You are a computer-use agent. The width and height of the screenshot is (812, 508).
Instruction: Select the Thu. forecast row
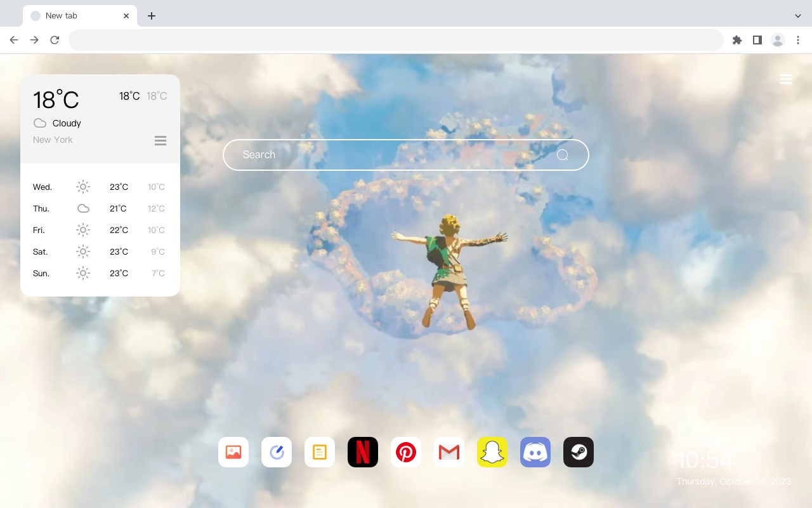tap(100, 208)
